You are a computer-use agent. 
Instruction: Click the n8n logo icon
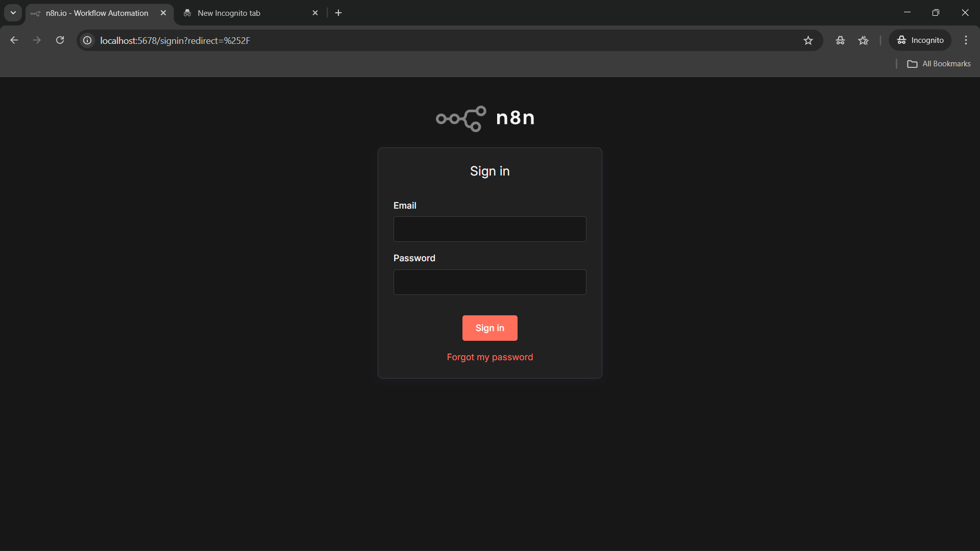(x=461, y=118)
